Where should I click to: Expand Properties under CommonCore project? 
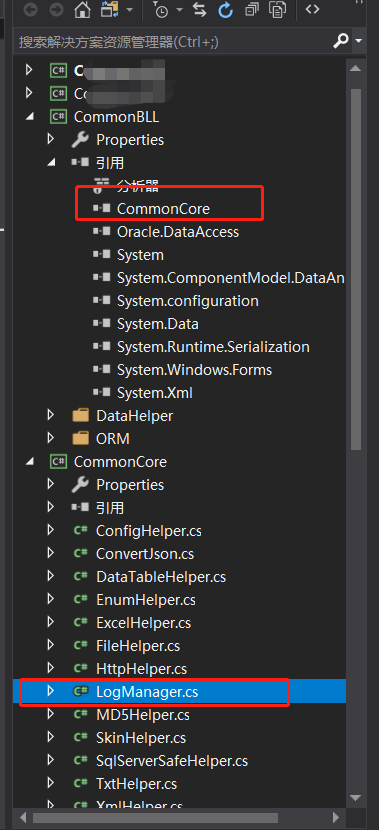51,484
